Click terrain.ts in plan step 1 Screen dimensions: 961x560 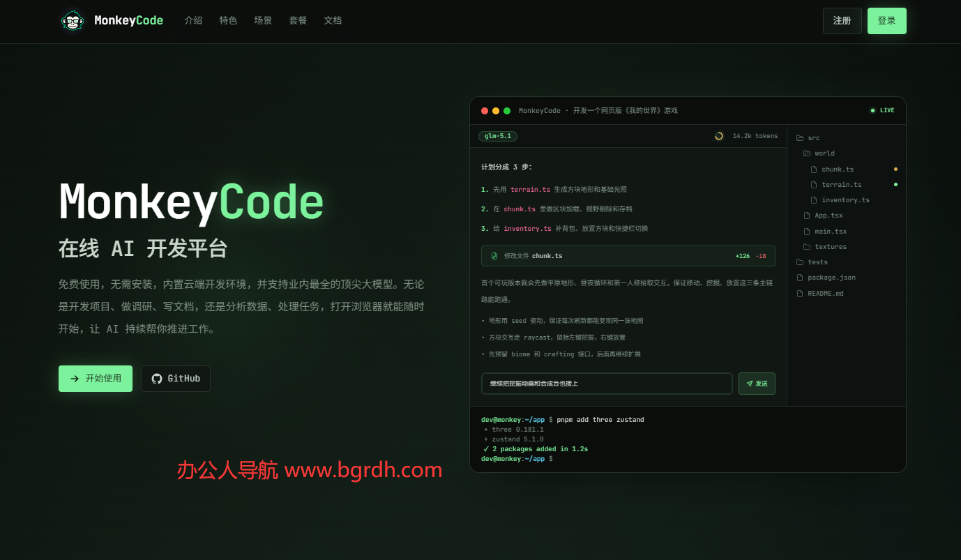click(530, 190)
